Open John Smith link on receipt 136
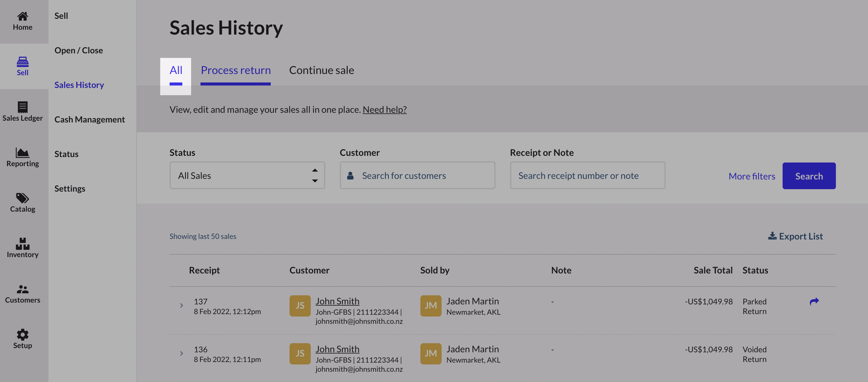The image size is (868, 382). pos(337,349)
